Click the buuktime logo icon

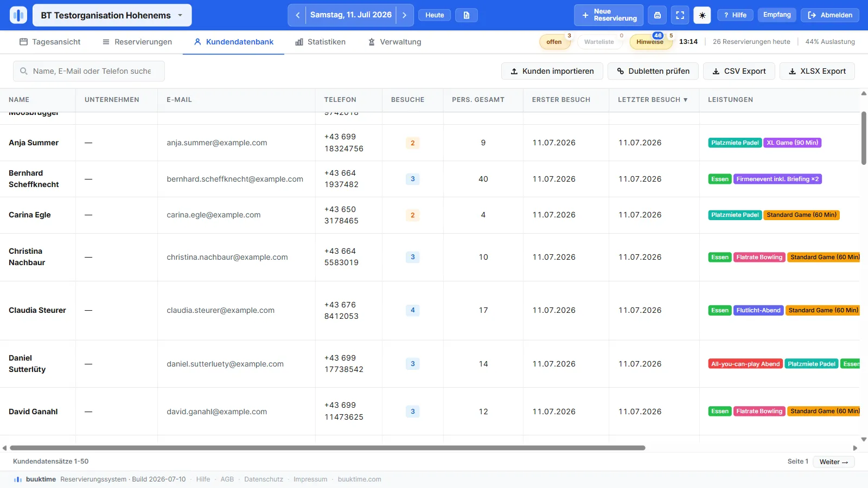[x=18, y=15]
